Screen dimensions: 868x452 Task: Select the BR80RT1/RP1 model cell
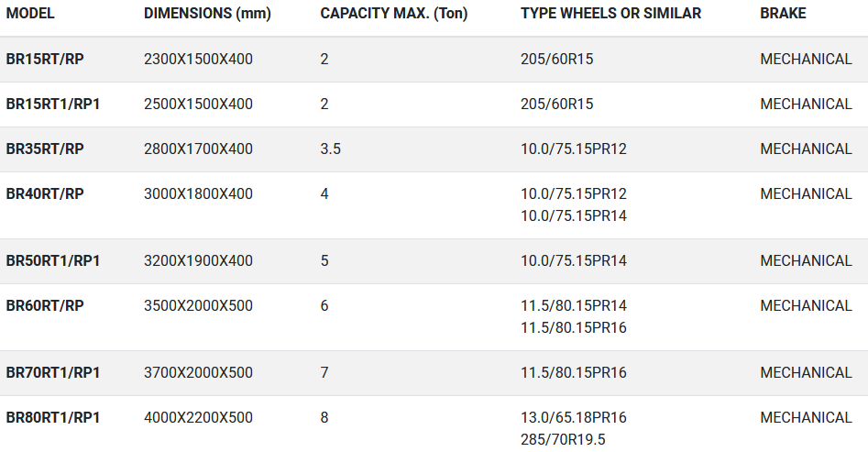(53, 418)
